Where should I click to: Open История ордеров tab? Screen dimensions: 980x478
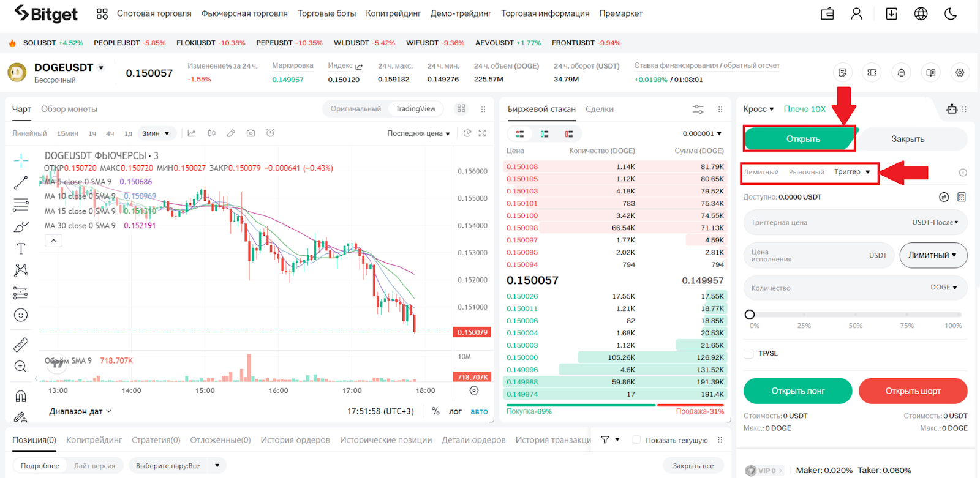tap(295, 439)
